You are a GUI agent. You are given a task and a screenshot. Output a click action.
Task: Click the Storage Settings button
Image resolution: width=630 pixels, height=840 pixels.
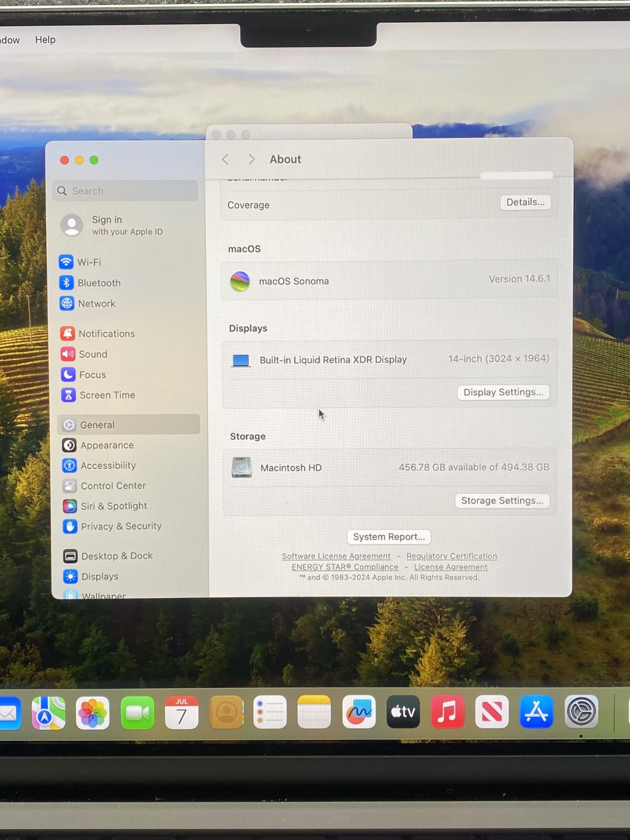(502, 500)
